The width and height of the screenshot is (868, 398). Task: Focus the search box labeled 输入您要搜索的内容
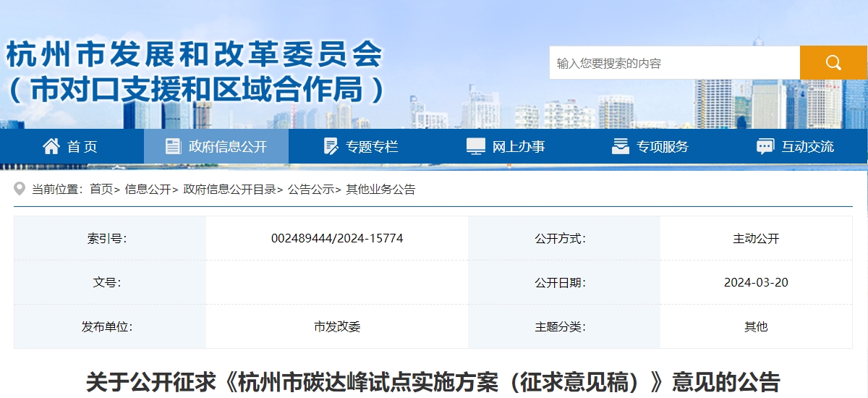(x=674, y=63)
